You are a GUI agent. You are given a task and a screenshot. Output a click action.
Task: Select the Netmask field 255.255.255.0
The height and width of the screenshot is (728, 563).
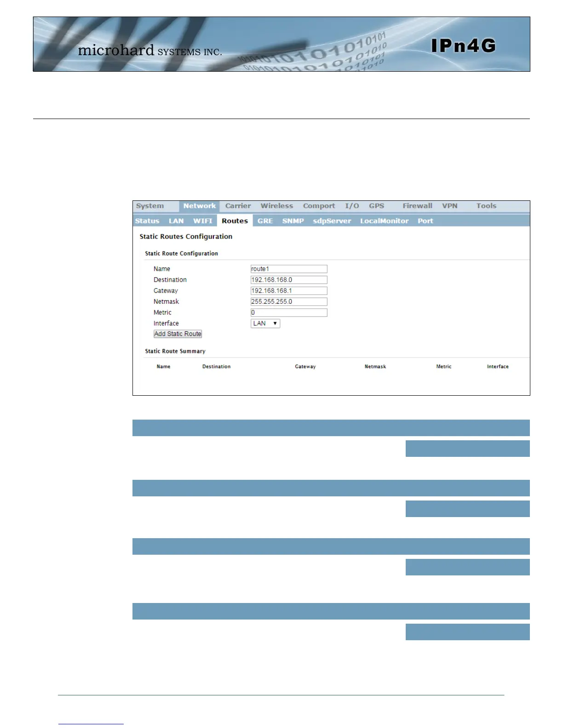[x=289, y=301]
